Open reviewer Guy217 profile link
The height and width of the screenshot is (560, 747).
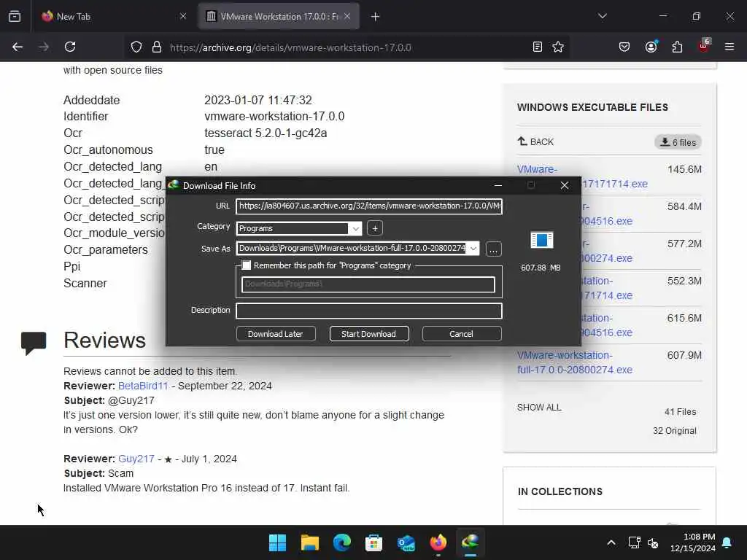click(x=136, y=459)
